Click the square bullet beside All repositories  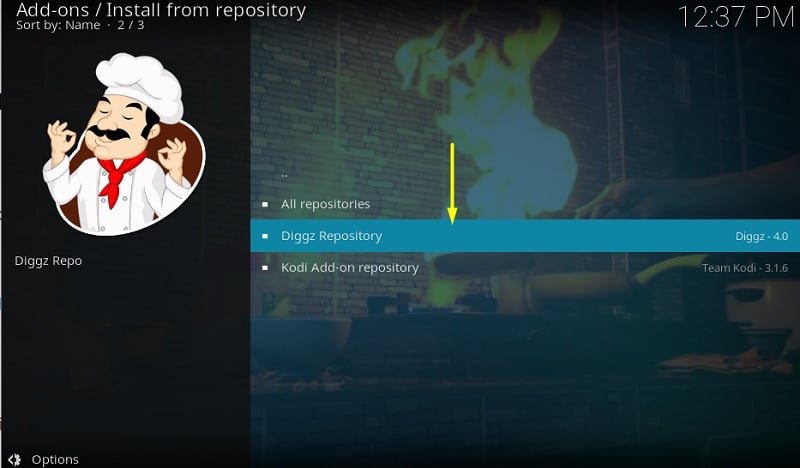[x=265, y=204]
